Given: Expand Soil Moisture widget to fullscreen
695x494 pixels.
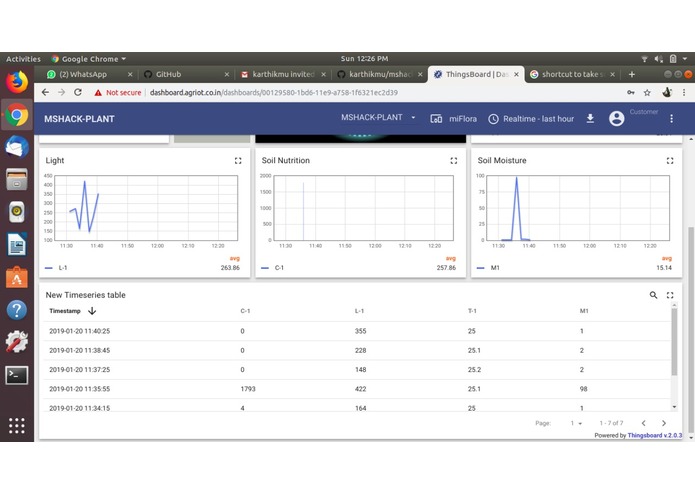Looking at the screenshot, I should coord(670,161).
